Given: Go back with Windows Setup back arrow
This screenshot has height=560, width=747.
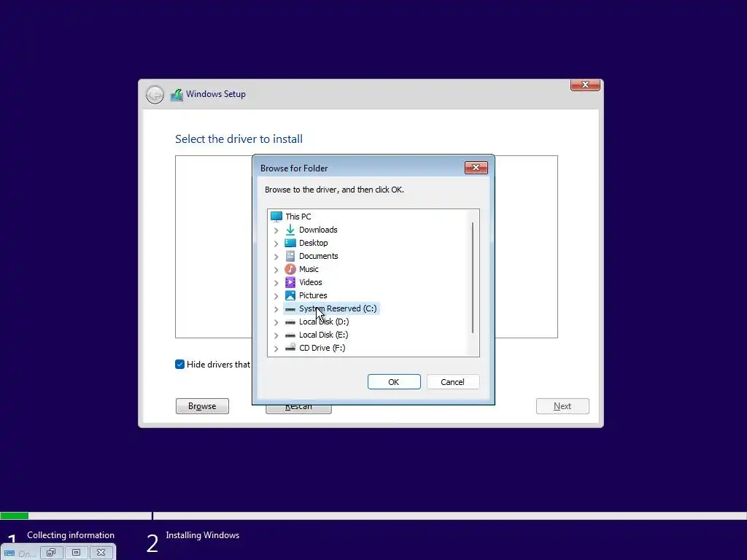Looking at the screenshot, I should [155, 95].
